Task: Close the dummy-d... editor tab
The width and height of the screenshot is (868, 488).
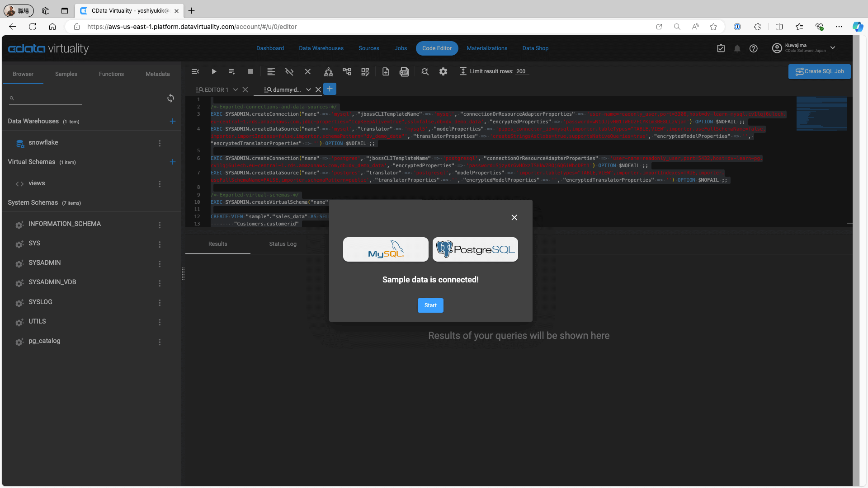Action: 318,89
